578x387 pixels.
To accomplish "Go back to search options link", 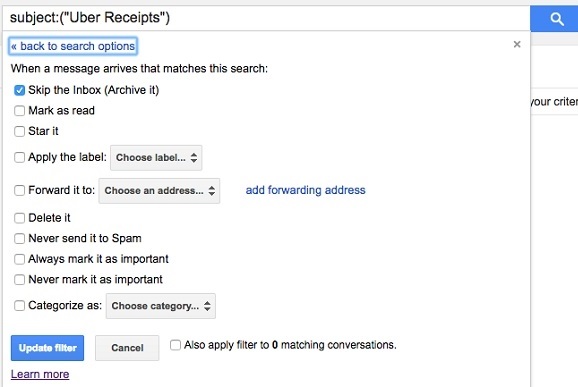I will pyautogui.click(x=73, y=46).
